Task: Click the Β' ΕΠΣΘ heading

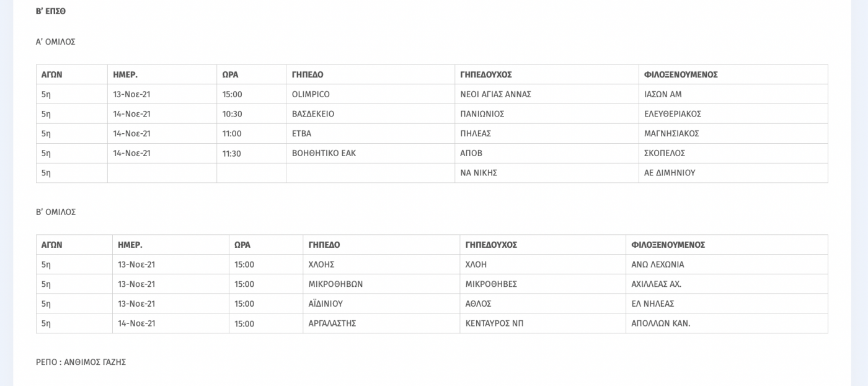Action: tap(51, 11)
